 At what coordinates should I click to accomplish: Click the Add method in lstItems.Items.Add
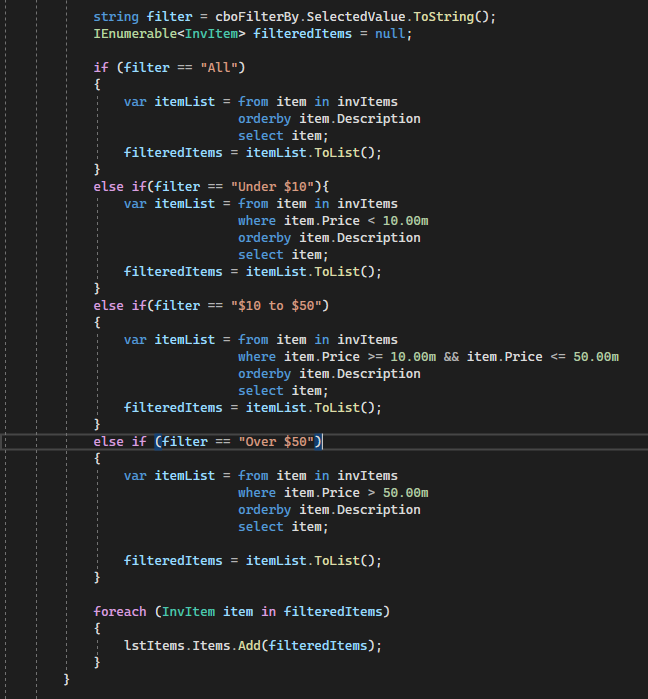(249, 646)
